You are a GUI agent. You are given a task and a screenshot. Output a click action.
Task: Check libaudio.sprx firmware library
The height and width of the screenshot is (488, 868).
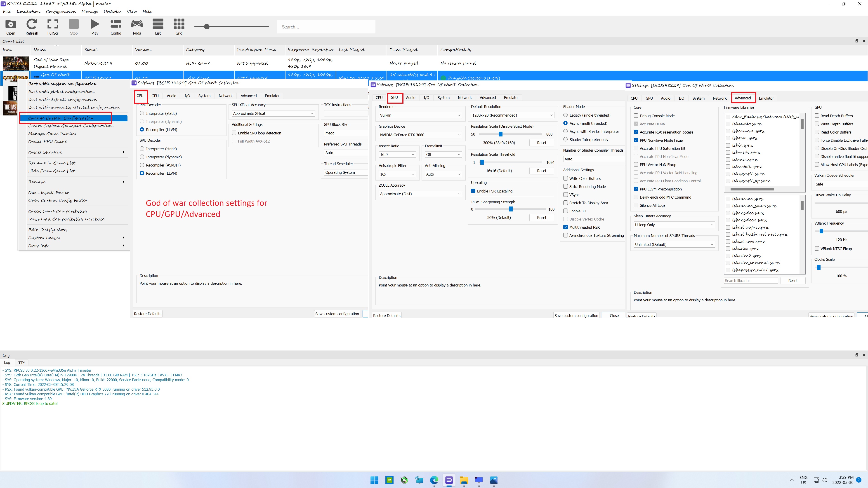pos(728,124)
